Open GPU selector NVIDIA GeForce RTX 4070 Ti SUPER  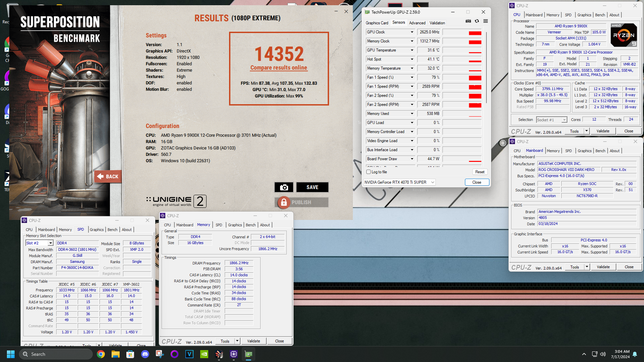tap(399, 182)
